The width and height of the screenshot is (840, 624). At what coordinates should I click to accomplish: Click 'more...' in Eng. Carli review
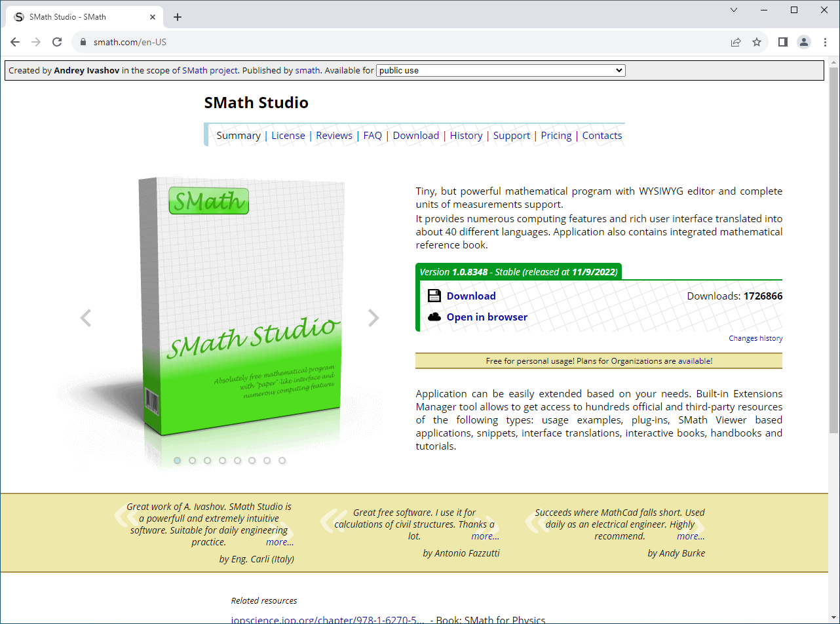click(x=280, y=542)
